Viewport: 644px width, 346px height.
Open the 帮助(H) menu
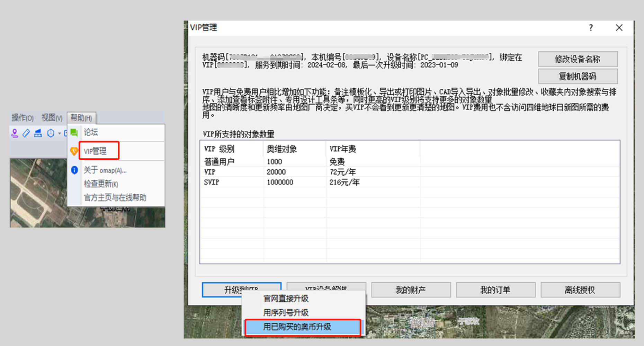[81, 118]
